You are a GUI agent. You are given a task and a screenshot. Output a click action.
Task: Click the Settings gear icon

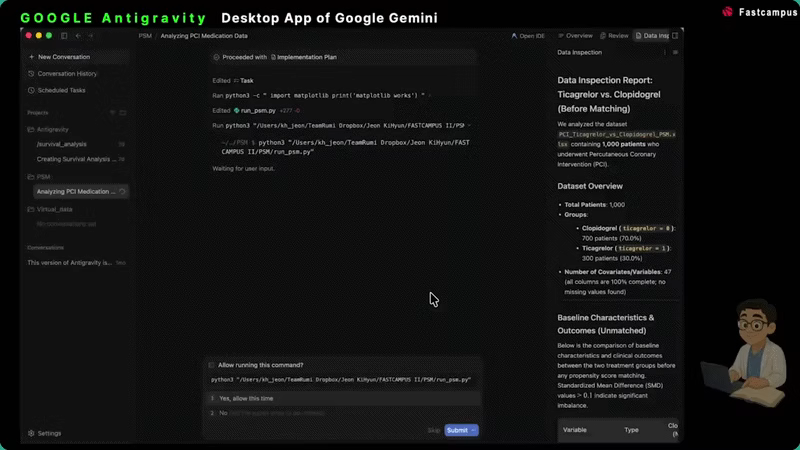[x=31, y=433]
